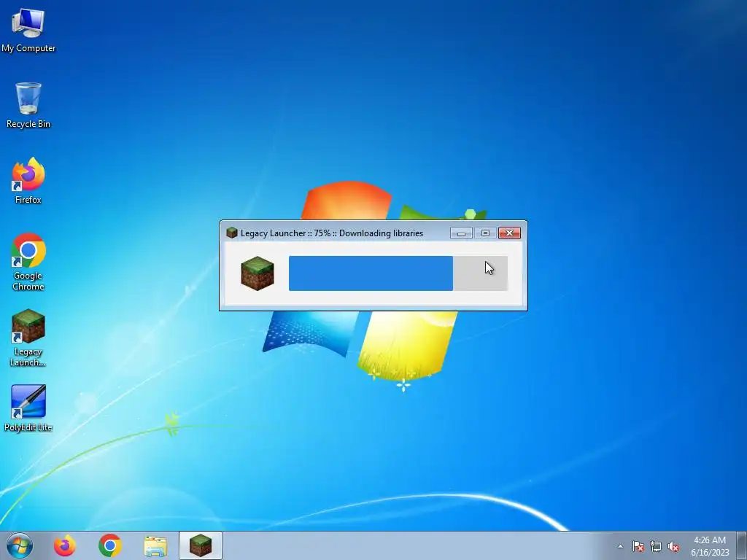The width and height of the screenshot is (747, 560).
Task: Click the muted volume tray icon
Action: 673,547
